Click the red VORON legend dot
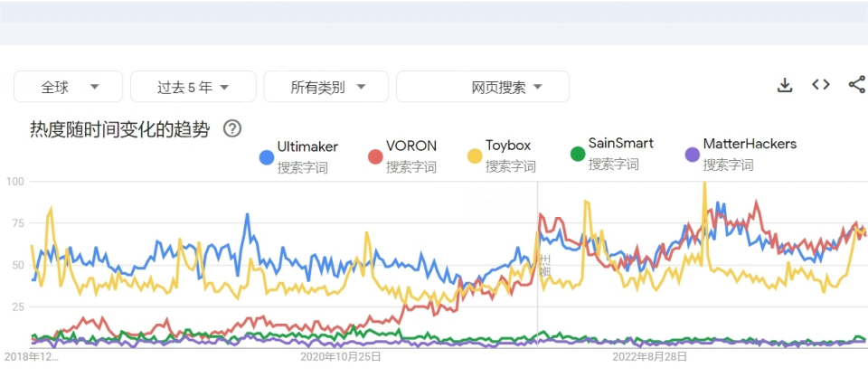 375,157
